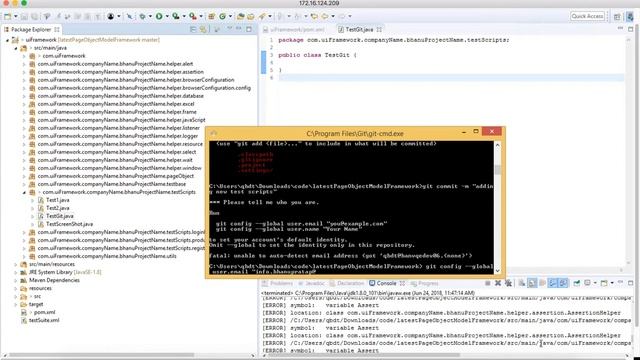640x360 pixels.
Task: Open the Javadoc view tab
Action: (x=311, y=283)
